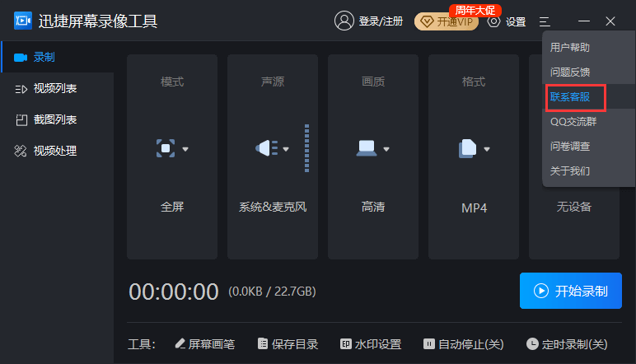Choose 用户帮助 menu entry
Screen dimensions: 636x364
click(570, 48)
